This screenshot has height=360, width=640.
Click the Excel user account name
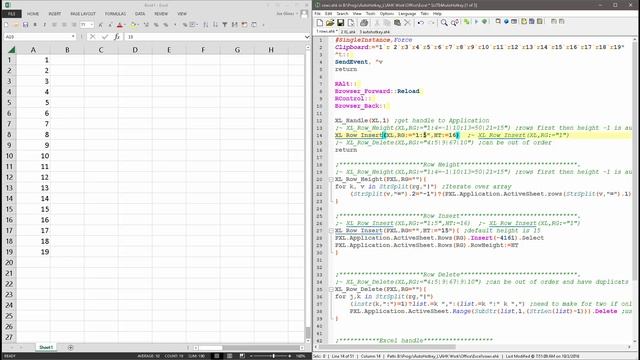pyautogui.click(x=285, y=14)
